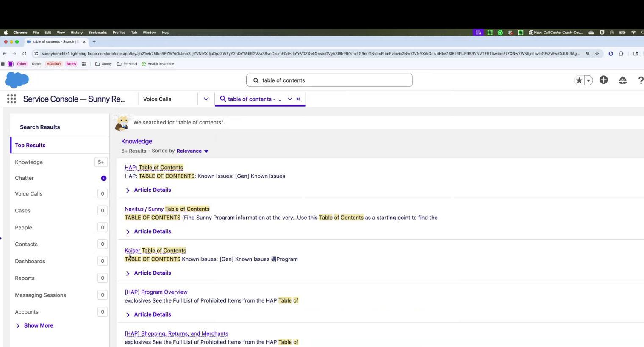This screenshot has width=644, height=347.
Task: Click the global search input field
Action: 329,80
